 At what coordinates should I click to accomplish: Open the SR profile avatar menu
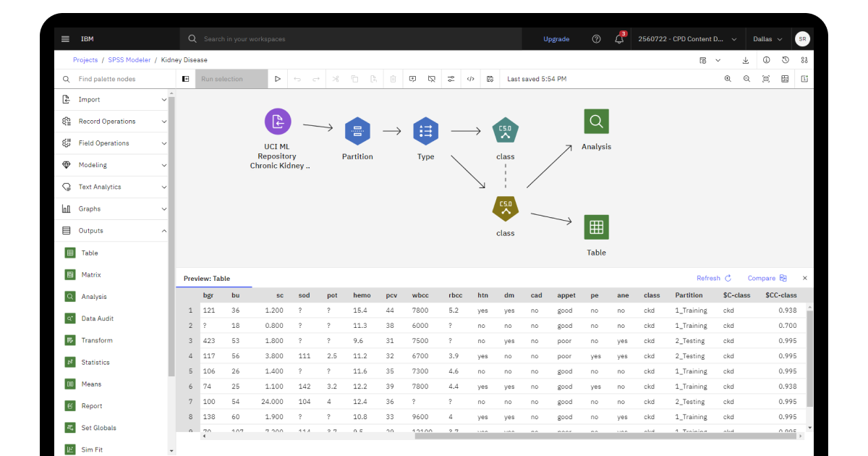tap(802, 38)
